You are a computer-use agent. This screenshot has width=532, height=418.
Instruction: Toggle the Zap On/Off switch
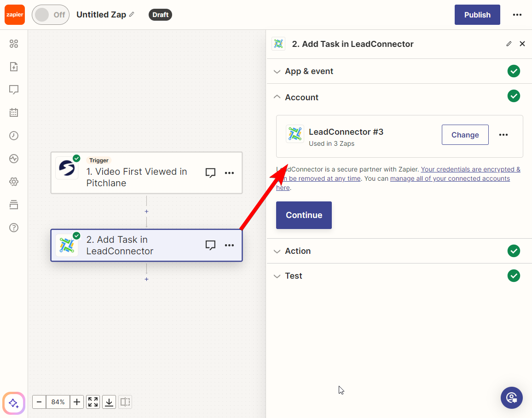(x=51, y=15)
